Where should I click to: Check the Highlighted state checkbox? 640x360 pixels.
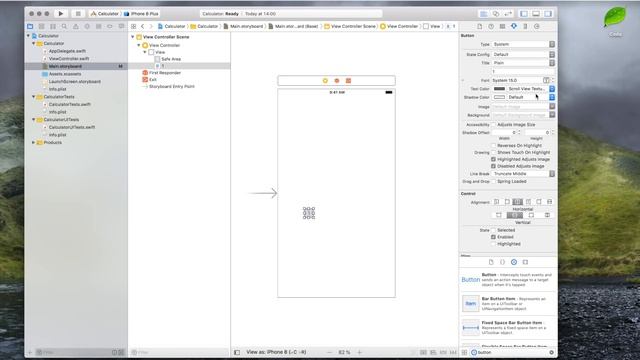493,244
